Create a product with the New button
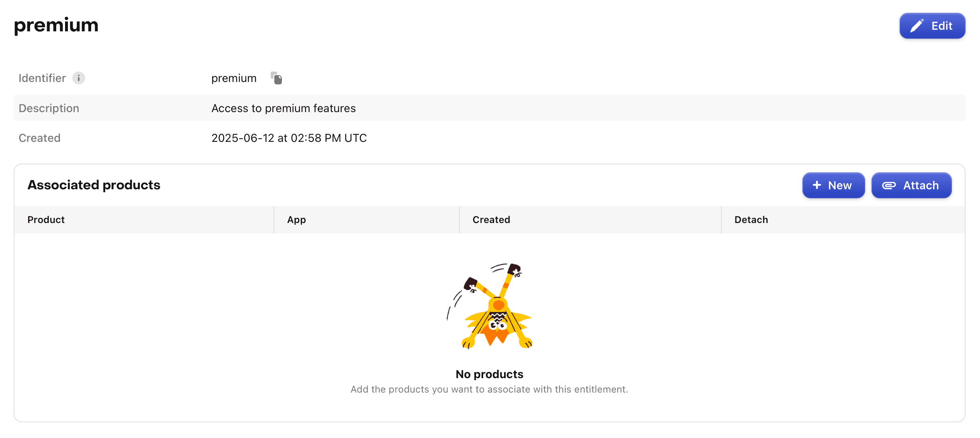The width and height of the screenshot is (980, 438). click(x=833, y=185)
